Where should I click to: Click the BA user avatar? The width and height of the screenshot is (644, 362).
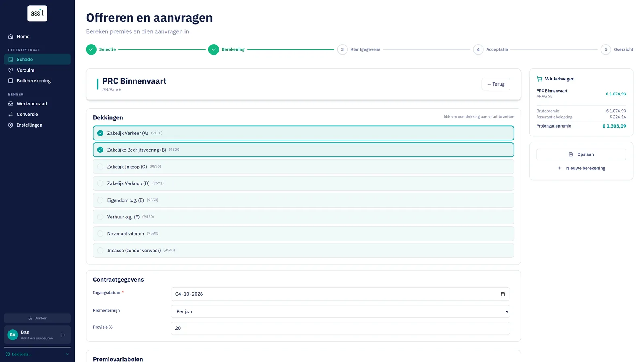[x=13, y=335]
